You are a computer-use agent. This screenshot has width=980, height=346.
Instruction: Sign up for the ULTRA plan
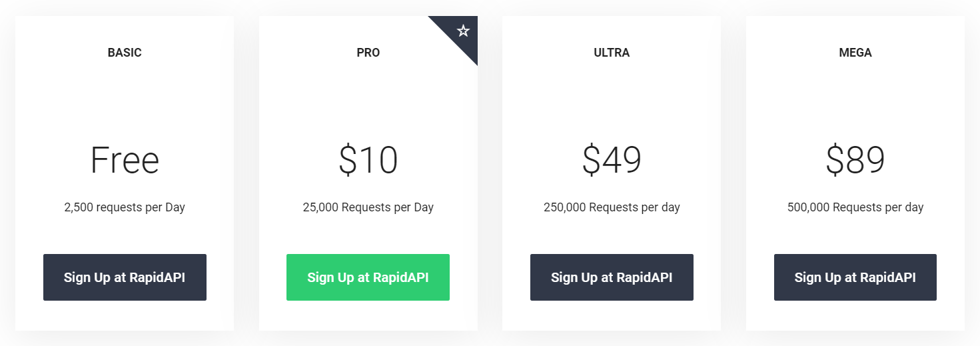click(612, 277)
